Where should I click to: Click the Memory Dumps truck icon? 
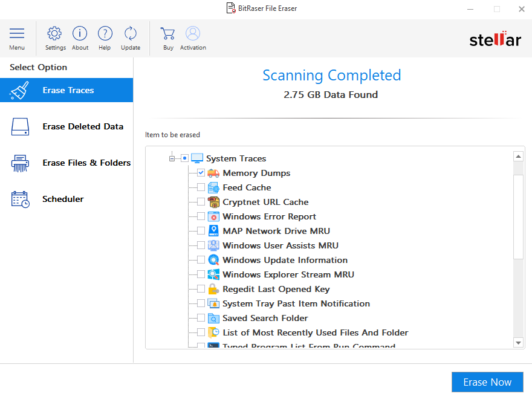213,173
